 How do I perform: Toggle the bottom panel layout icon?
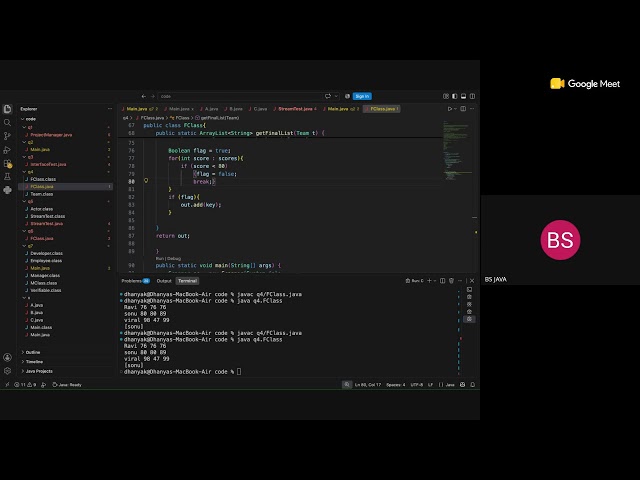point(463,96)
